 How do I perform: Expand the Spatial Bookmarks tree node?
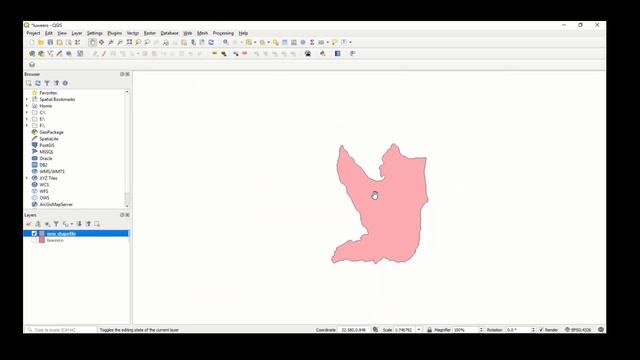(x=27, y=100)
